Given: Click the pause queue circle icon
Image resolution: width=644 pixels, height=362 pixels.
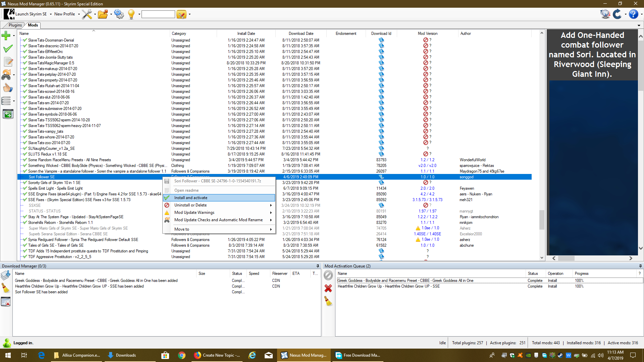Looking at the screenshot, I should (328, 276).
